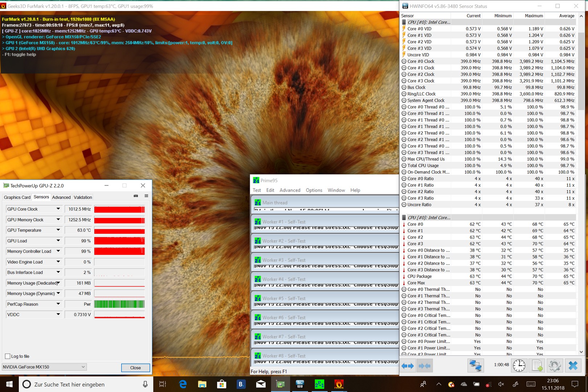This screenshot has width=588, height=392.
Task: Click the Cortana microphone icon
Action: (x=145, y=384)
